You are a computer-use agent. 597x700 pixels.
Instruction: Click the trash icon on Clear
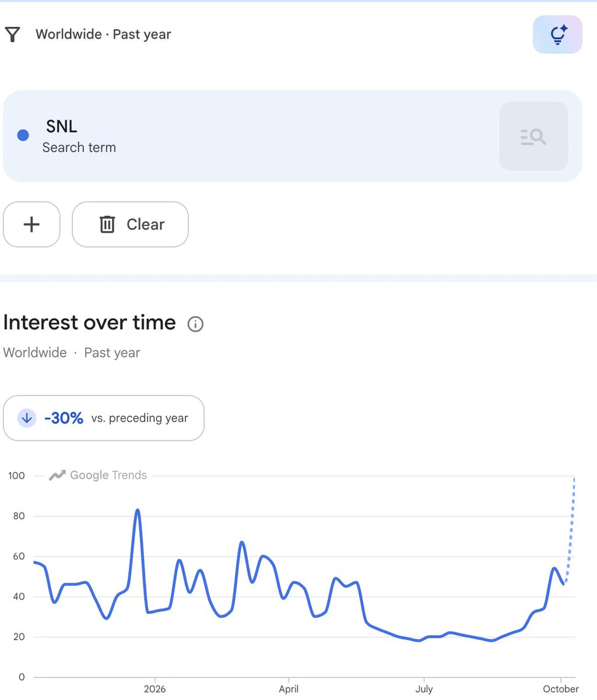coord(107,225)
